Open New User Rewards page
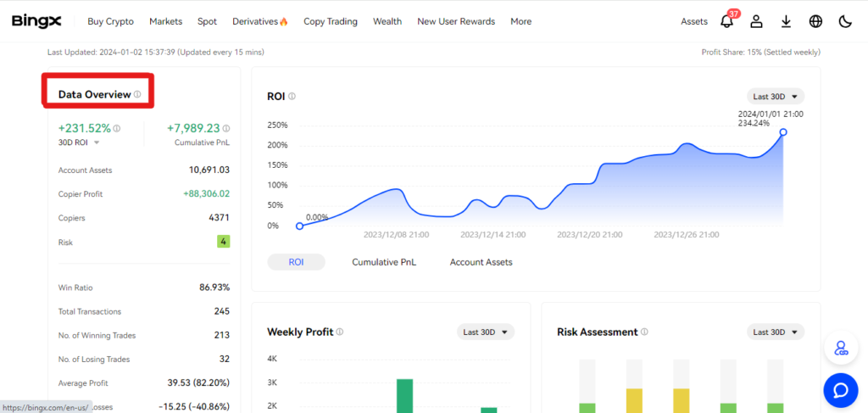 455,21
